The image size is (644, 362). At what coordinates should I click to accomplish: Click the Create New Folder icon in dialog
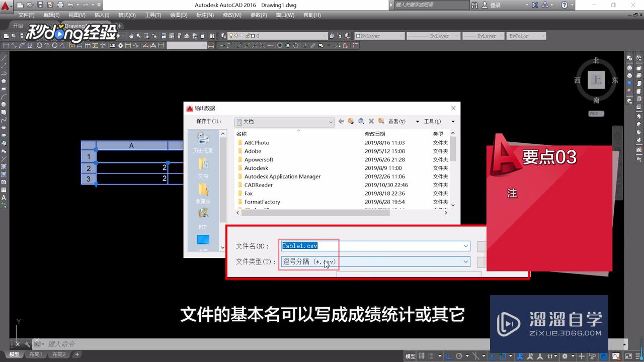click(x=381, y=121)
